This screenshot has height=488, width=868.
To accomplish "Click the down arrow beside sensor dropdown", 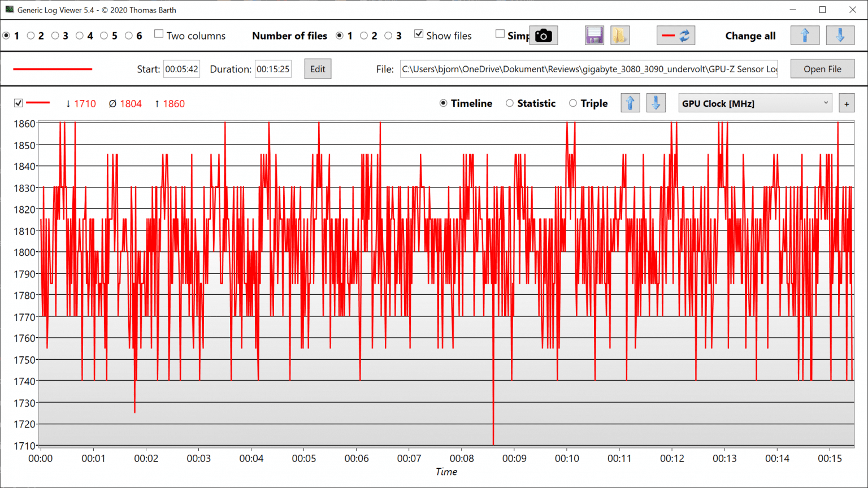I will pos(656,103).
